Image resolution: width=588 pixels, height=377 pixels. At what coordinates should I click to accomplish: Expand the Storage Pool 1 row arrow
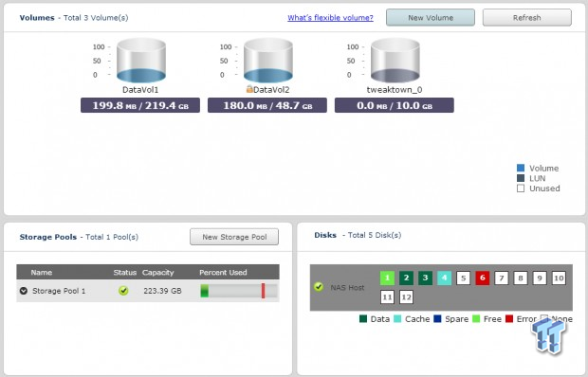pos(24,291)
